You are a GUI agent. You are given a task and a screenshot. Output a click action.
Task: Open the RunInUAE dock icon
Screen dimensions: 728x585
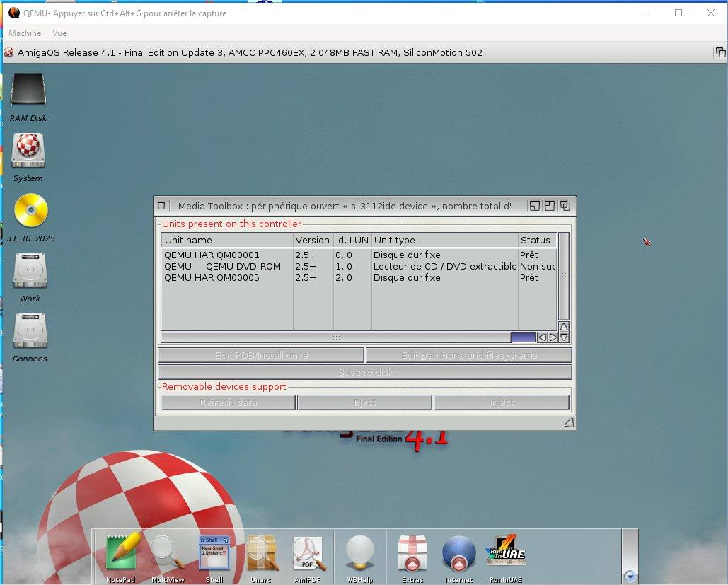pos(505,552)
